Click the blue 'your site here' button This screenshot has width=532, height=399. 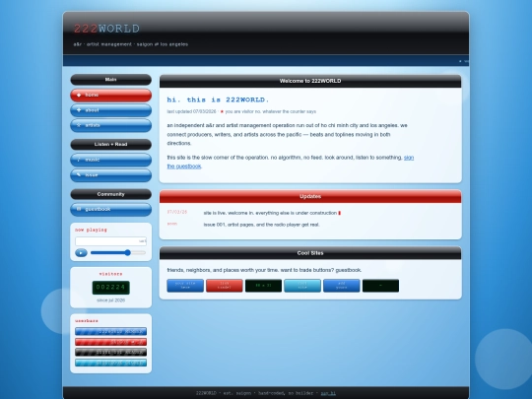(185, 286)
